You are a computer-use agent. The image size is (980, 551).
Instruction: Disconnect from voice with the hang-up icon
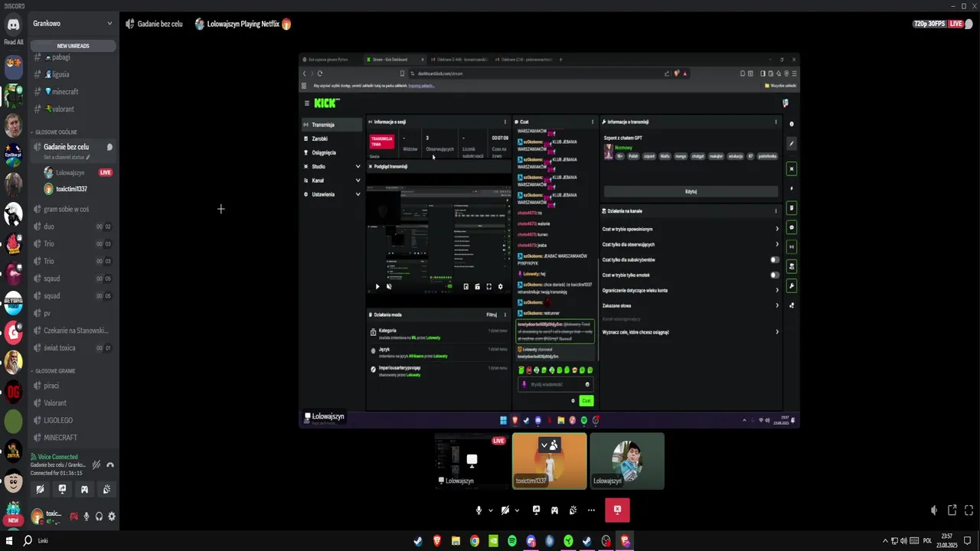tap(110, 465)
